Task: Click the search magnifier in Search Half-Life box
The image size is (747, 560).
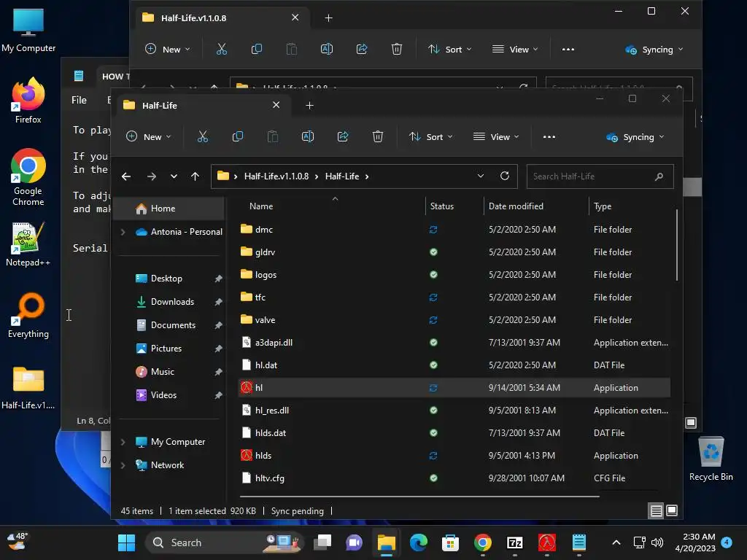Action: tap(659, 176)
